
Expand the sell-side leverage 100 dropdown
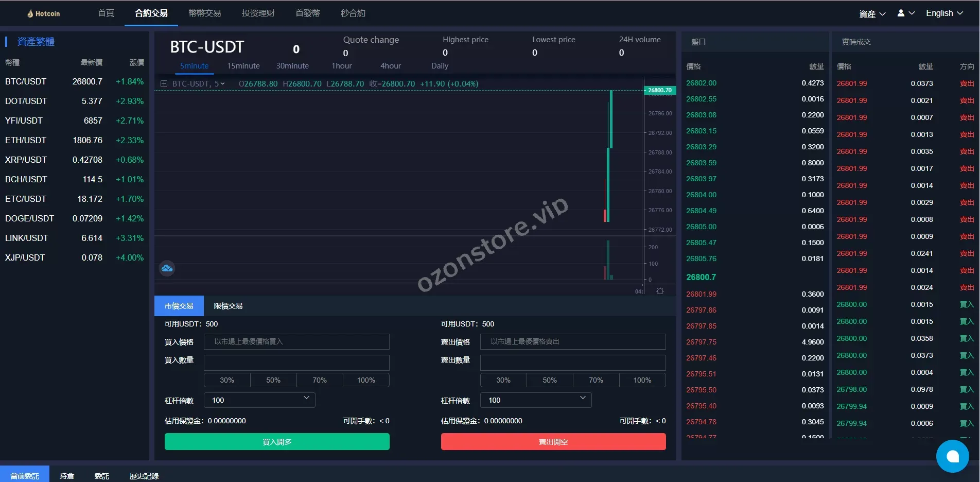click(536, 400)
